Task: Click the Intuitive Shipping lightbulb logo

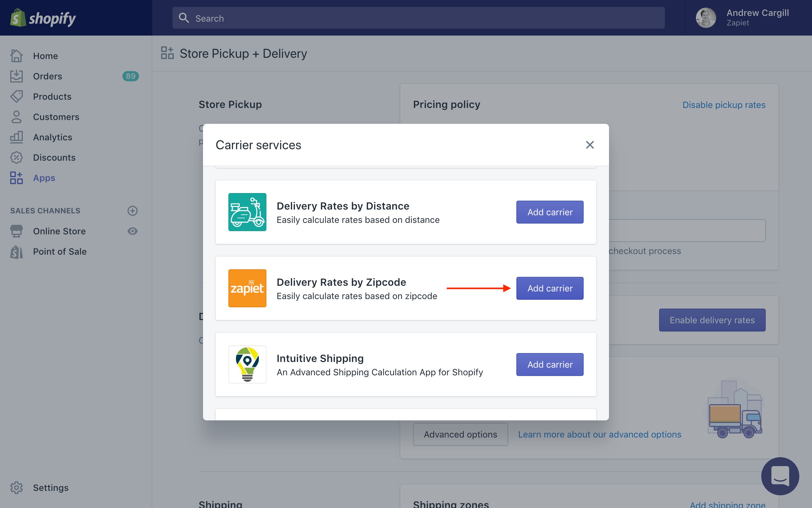Action: coord(247,364)
